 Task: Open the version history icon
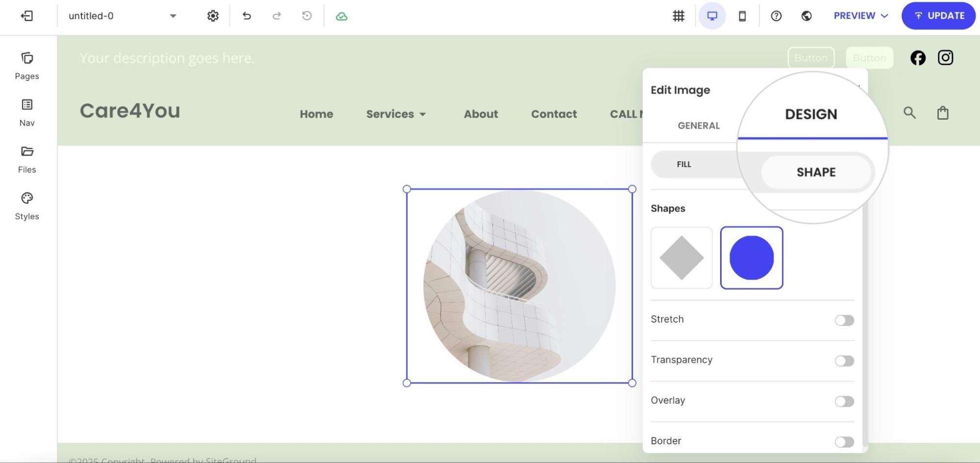click(307, 16)
